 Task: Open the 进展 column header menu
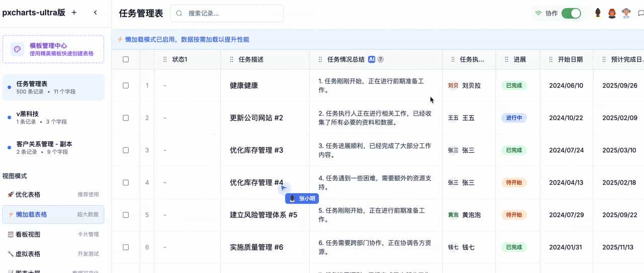pos(519,59)
